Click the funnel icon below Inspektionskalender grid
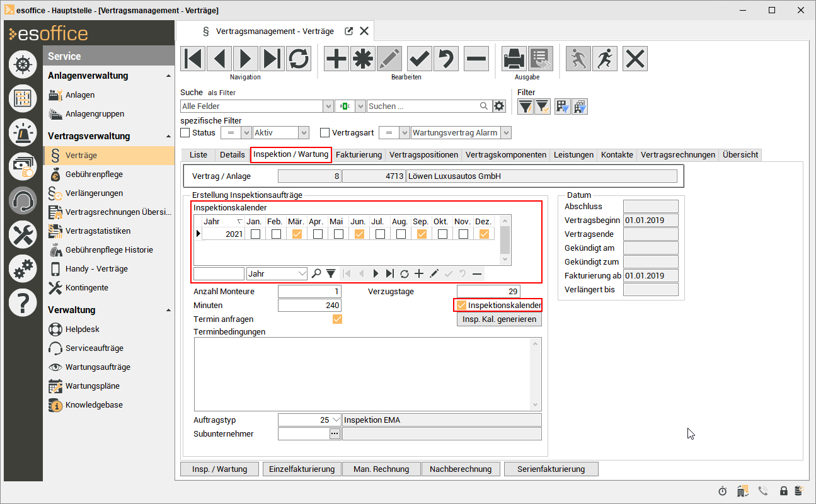 coord(330,273)
